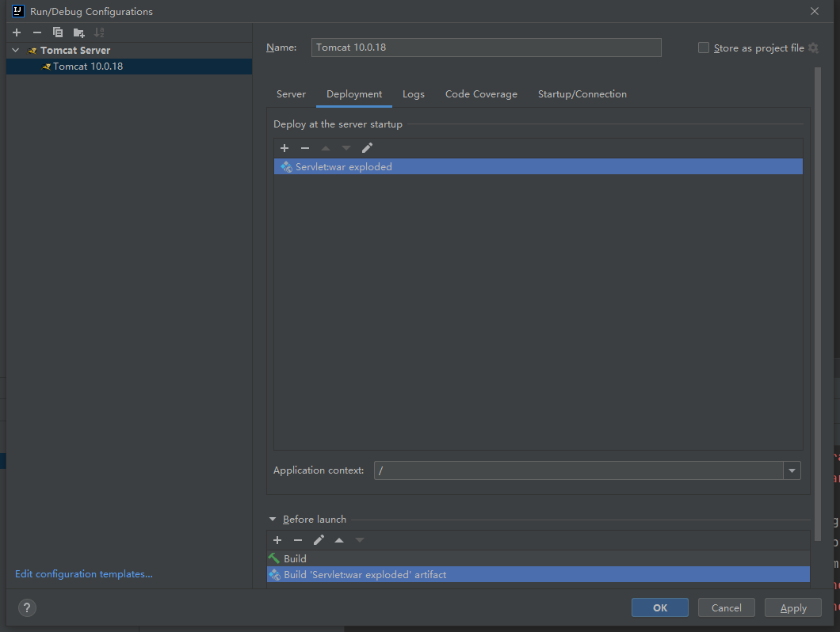The width and height of the screenshot is (840, 632).
Task: Click the Tomcat Server group label
Action: [75, 51]
